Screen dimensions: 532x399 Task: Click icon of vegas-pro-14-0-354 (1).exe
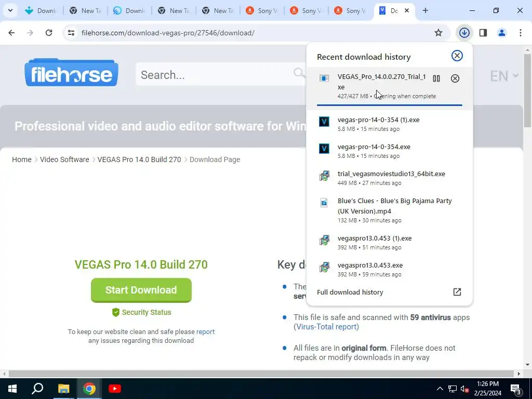324,122
